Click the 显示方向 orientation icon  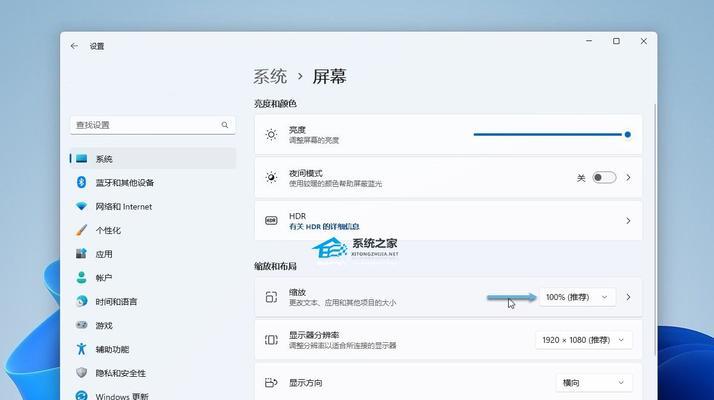(271, 383)
